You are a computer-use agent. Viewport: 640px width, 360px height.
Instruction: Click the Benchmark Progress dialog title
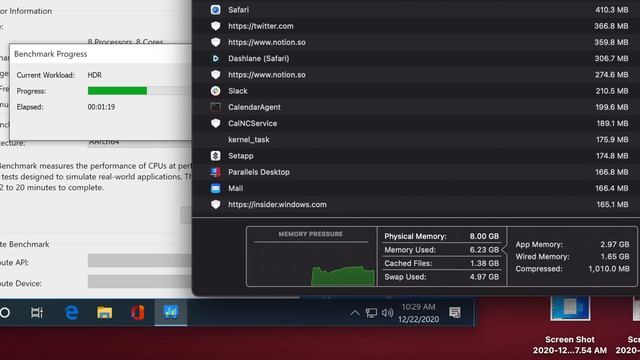pyautogui.click(x=51, y=54)
